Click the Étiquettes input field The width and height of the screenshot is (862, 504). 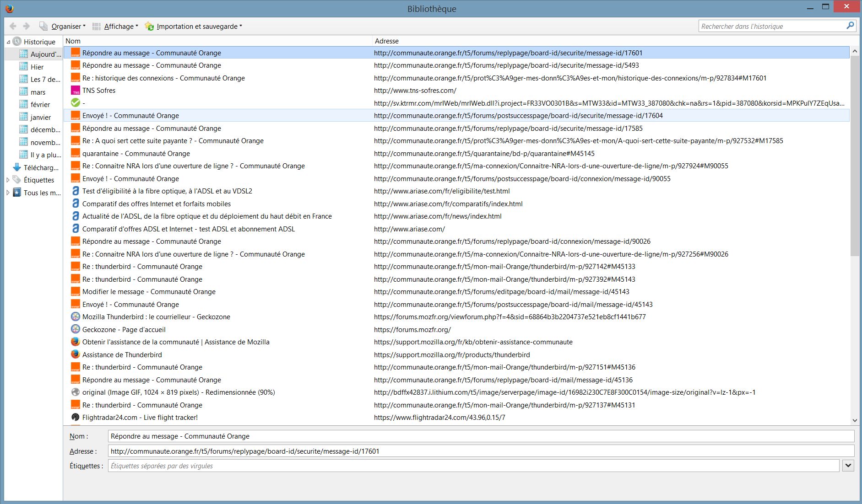474,466
